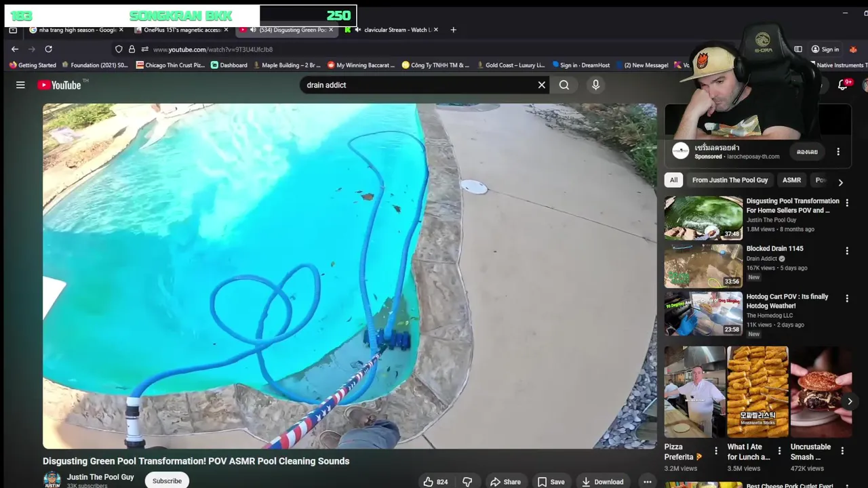Viewport: 868px width, 488px height.
Task: Unmute the clavicular Stream tab audio icon
Action: tap(358, 30)
